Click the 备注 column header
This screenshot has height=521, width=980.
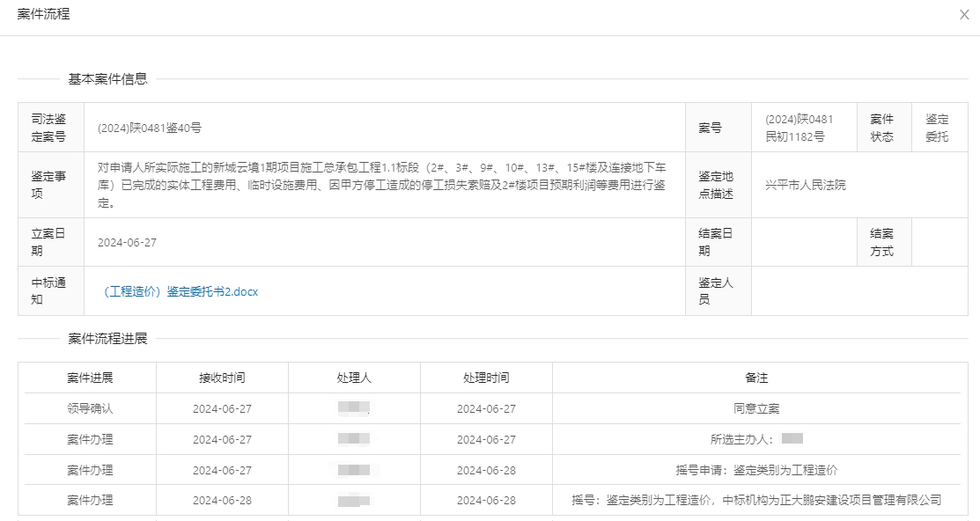756,378
